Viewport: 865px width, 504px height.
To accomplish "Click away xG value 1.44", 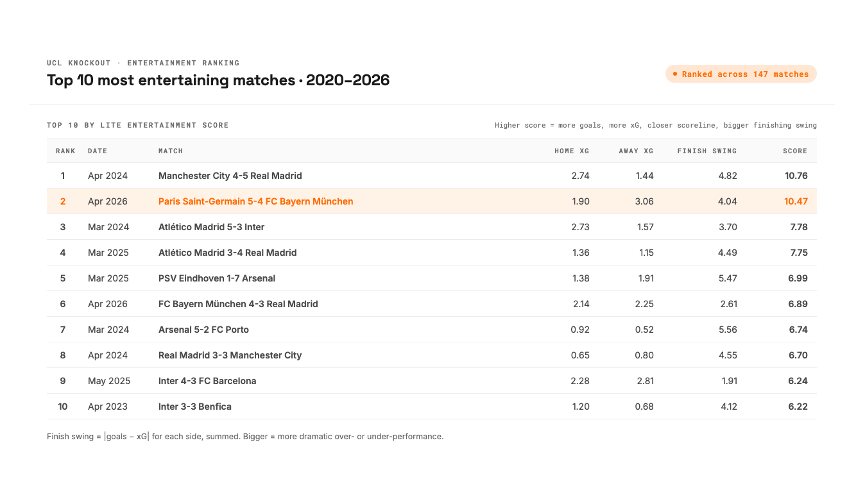I will pyautogui.click(x=646, y=176).
